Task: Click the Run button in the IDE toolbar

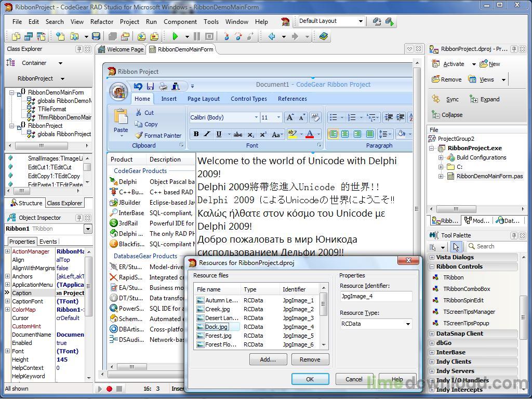Action: (176, 36)
